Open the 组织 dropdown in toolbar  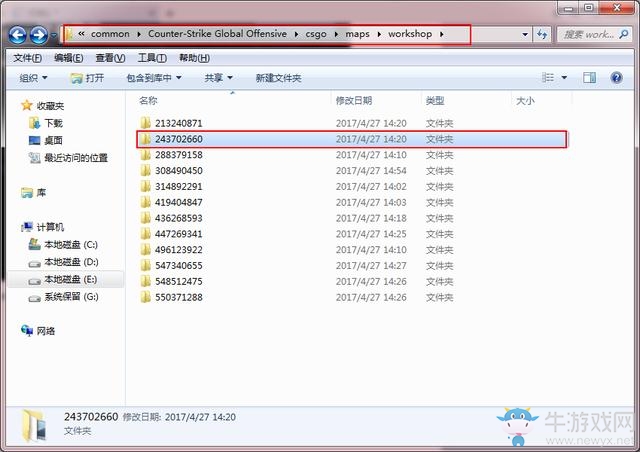[x=33, y=78]
